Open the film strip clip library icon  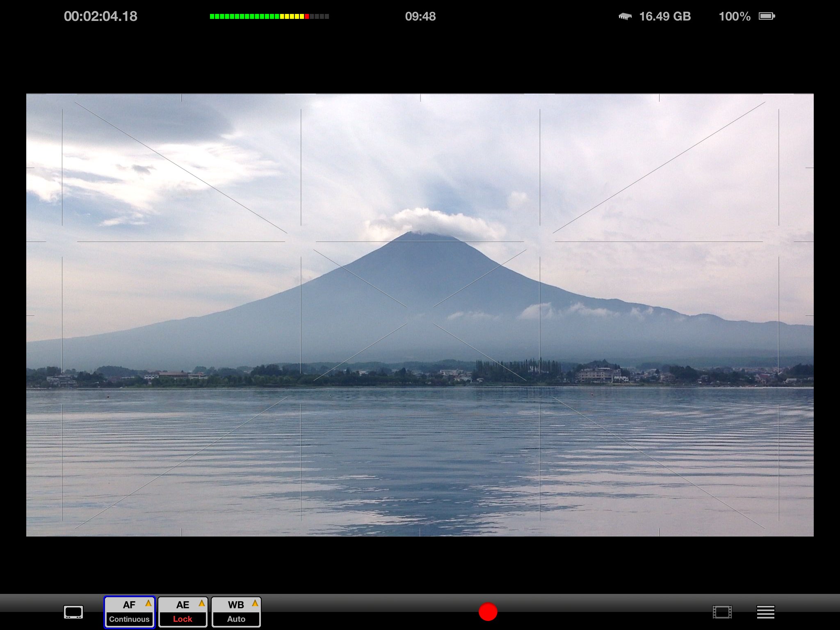722,612
